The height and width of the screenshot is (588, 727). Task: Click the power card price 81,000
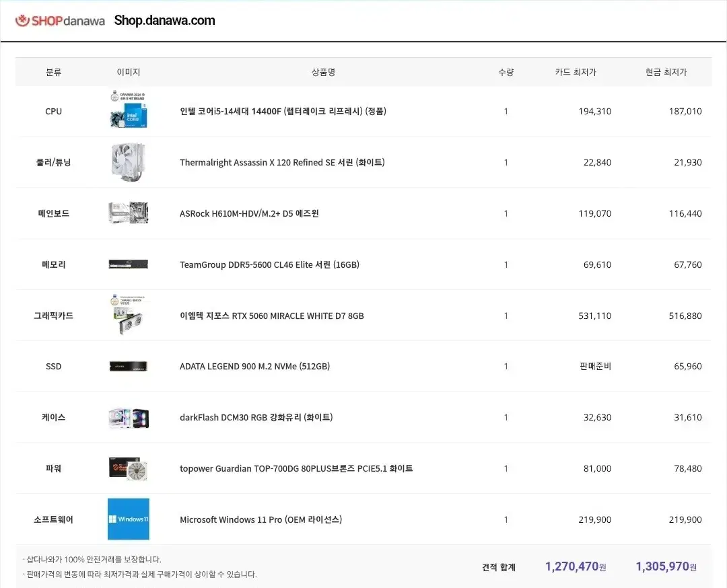[597, 468]
